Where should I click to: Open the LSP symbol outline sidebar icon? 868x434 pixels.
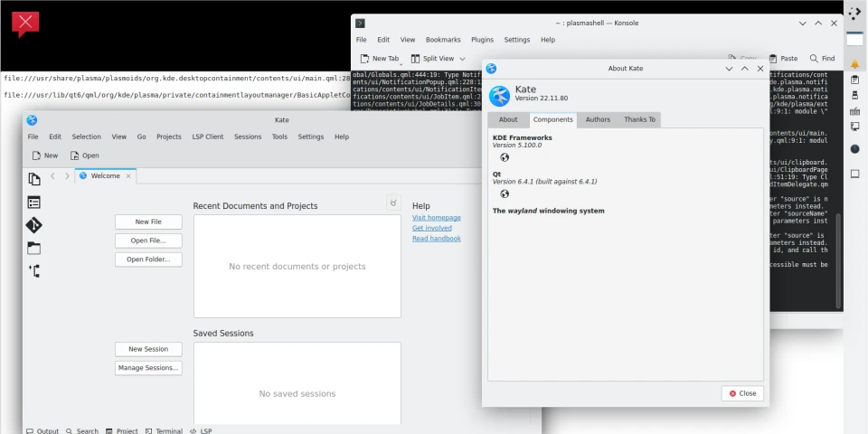(x=34, y=270)
